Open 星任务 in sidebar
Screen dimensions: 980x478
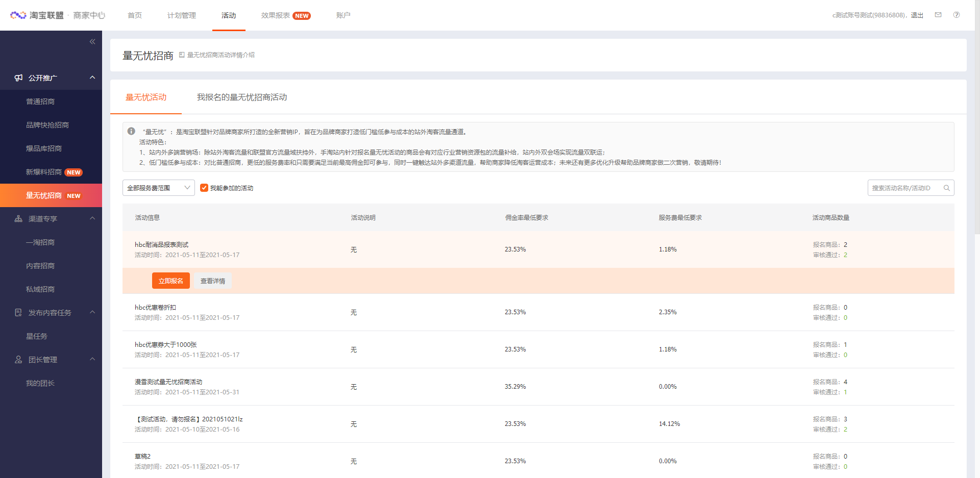(37, 336)
